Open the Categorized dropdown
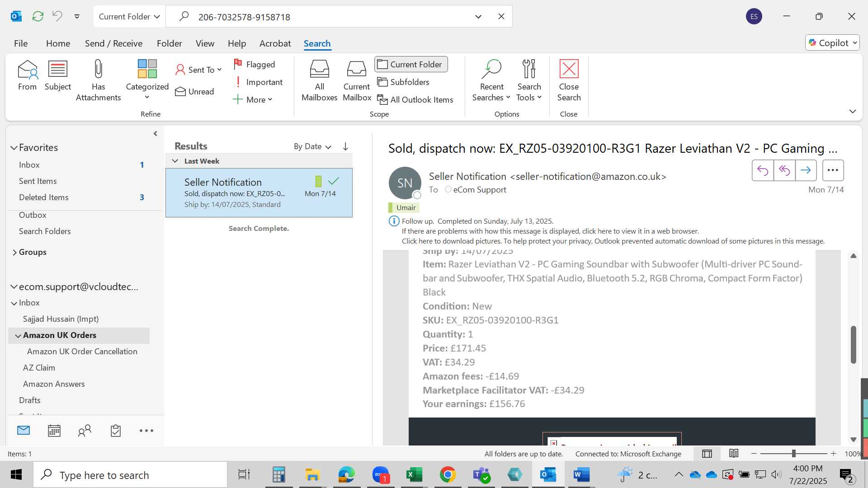 click(x=147, y=80)
